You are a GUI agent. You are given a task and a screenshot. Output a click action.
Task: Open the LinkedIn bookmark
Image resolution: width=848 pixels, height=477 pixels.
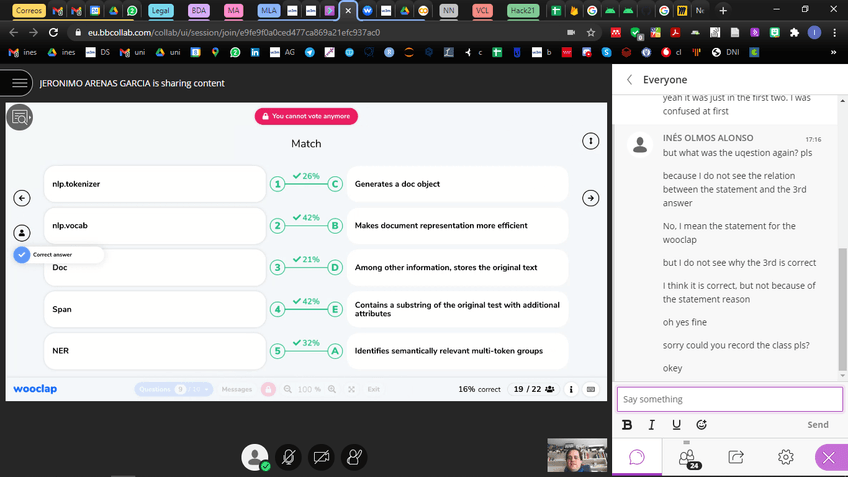click(x=255, y=52)
